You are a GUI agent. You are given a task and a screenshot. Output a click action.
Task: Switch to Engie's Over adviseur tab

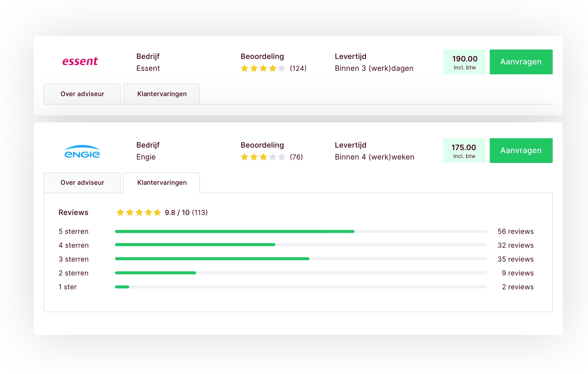pyautogui.click(x=82, y=183)
